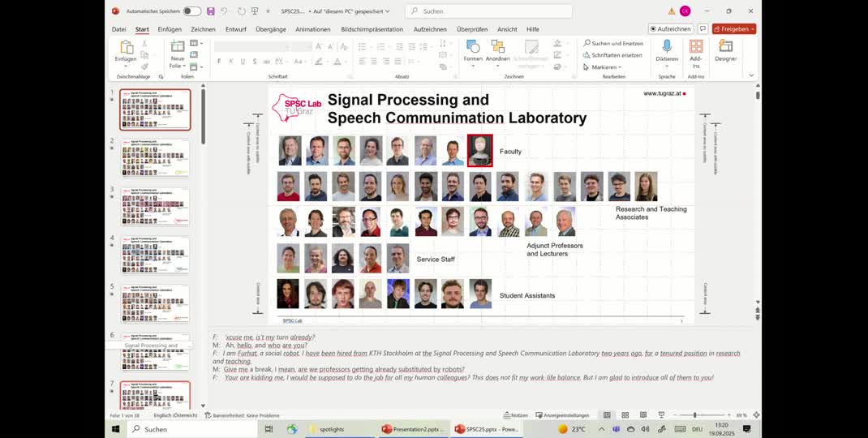868x438 pixels.
Task: Toggle Bold (F) formatting
Action: pos(219,62)
